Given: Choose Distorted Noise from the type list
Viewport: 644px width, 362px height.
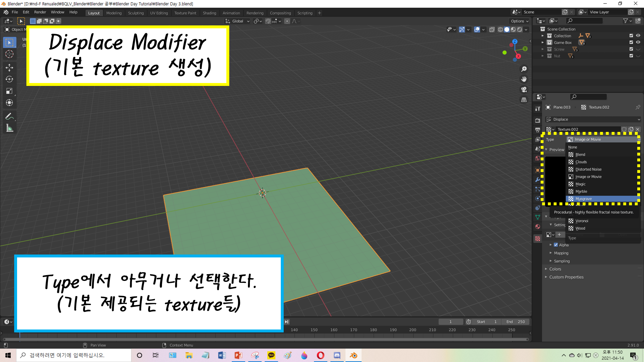Looking at the screenshot, I should pyautogui.click(x=603, y=169).
